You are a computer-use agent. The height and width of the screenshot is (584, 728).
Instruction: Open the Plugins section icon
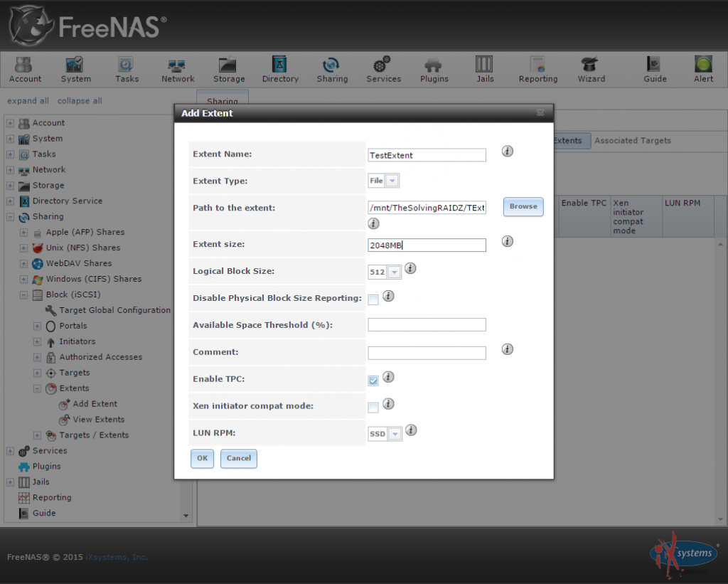coord(434,68)
